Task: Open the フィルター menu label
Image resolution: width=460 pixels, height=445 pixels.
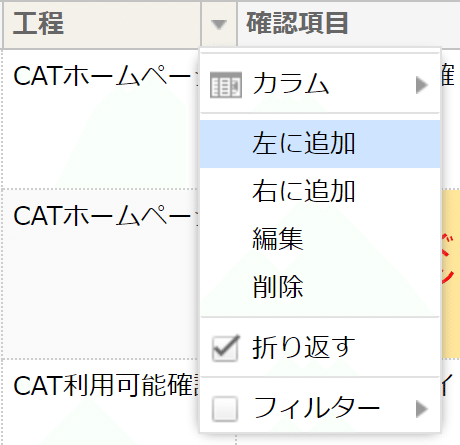Action: (316, 408)
